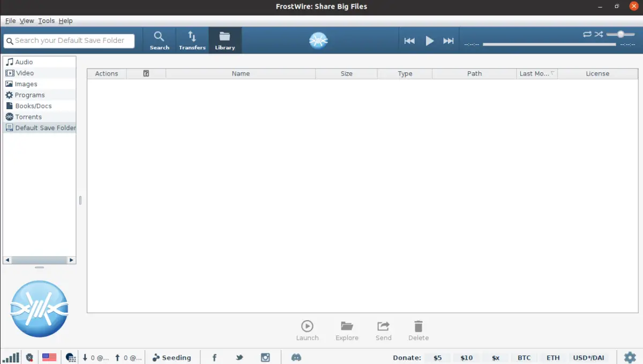Select Torrents in the library sidebar
The image size is (643, 364).
tap(40, 117)
